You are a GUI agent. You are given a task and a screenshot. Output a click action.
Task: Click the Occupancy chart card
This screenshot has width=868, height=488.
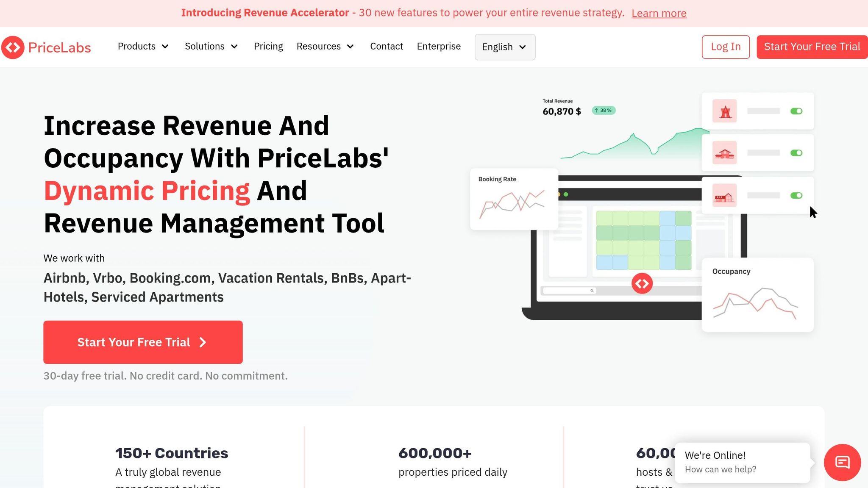point(757,295)
